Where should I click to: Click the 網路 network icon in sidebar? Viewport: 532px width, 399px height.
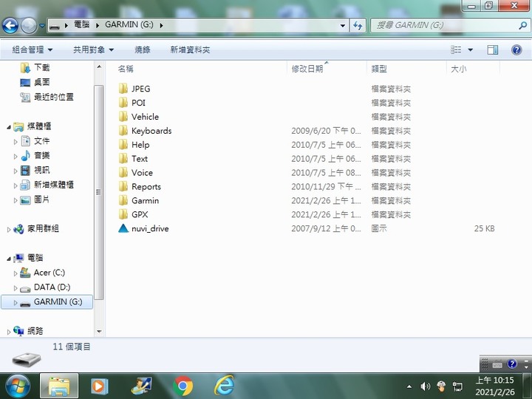(18, 330)
